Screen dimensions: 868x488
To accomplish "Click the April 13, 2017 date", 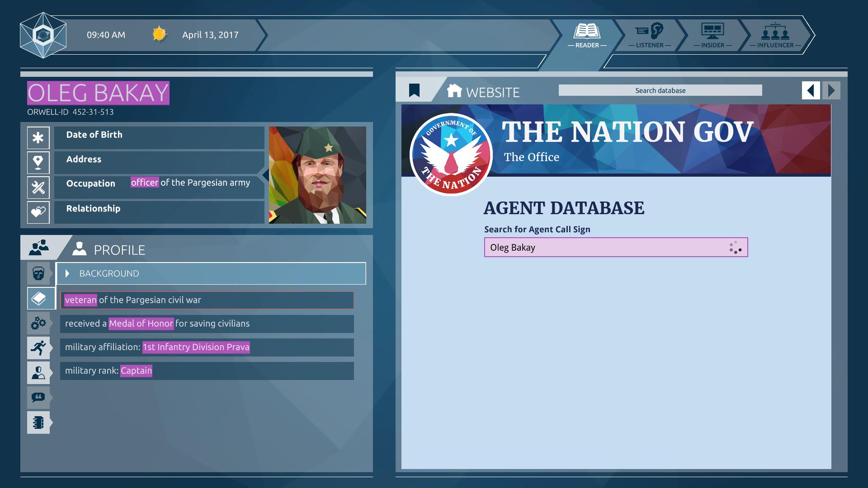I will pos(210,35).
